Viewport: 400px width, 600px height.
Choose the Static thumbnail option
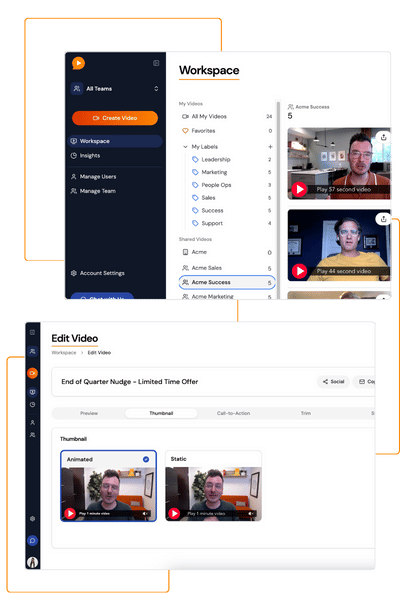click(x=213, y=486)
